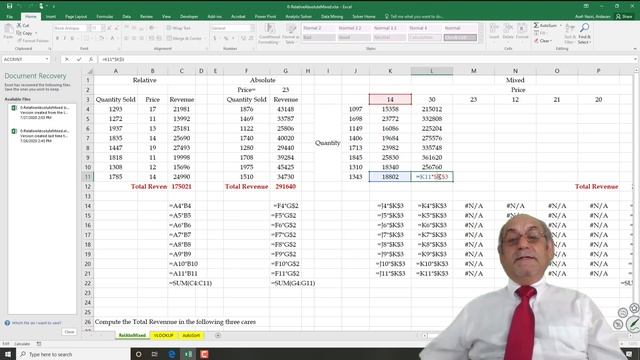Open the File tab

pyautogui.click(x=9, y=16)
